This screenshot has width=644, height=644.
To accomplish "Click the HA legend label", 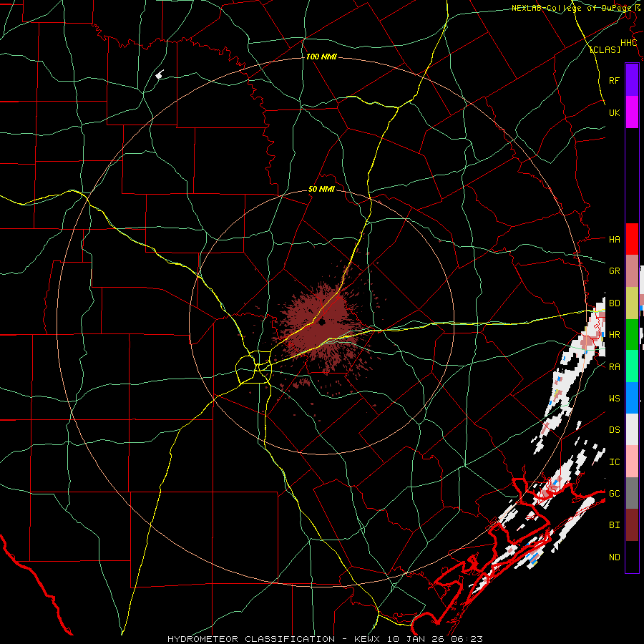I will (614, 239).
